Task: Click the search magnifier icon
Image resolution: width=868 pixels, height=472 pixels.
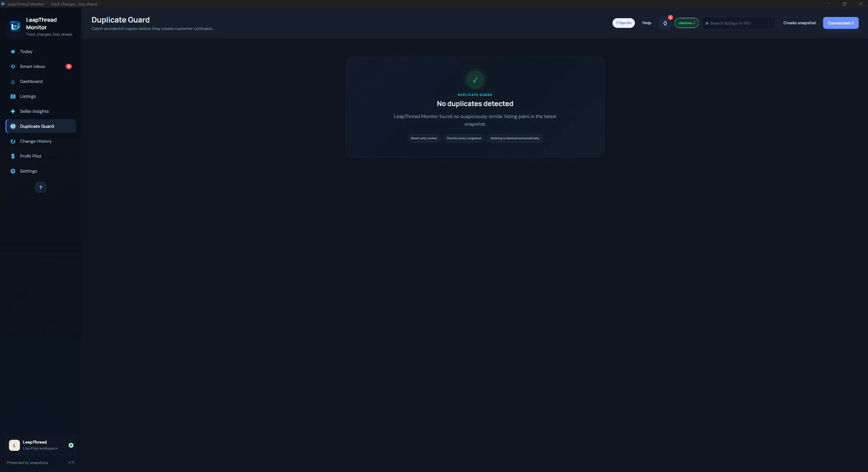Action: (707, 23)
